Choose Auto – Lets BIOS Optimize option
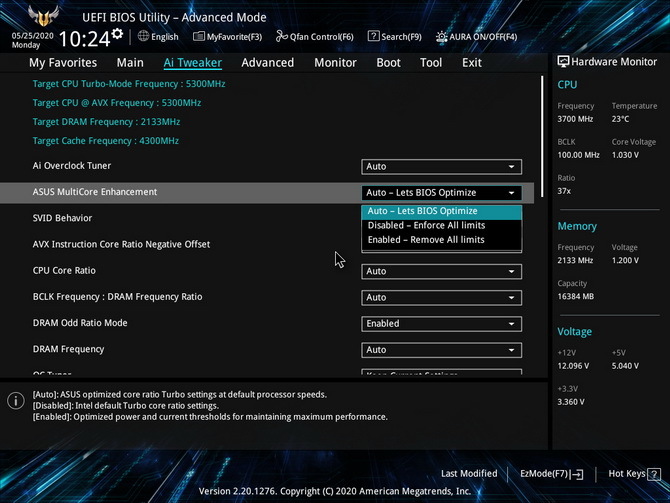Screen dimensions: 670x503 [441, 211]
